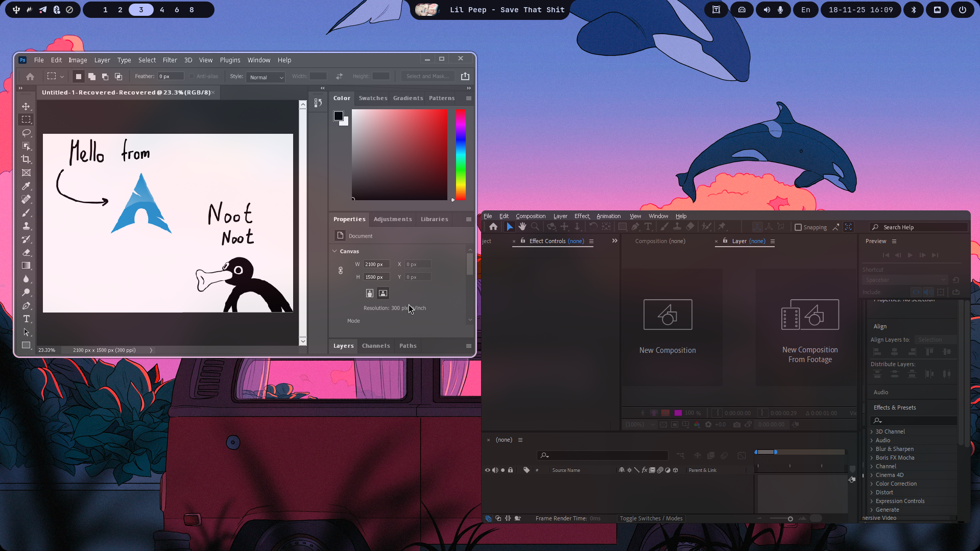The image size is (980, 551).
Task: Expand the Color Correction effects category
Action: pyautogui.click(x=895, y=483)
